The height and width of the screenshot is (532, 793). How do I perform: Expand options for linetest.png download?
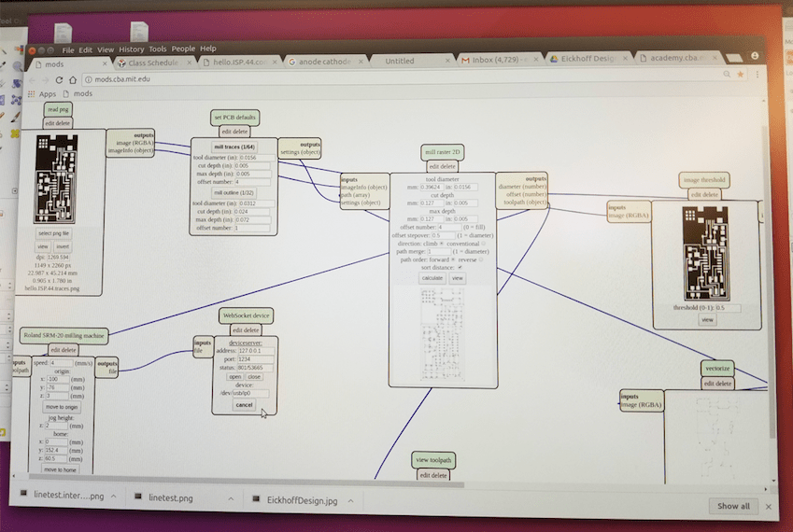[231, 498]
